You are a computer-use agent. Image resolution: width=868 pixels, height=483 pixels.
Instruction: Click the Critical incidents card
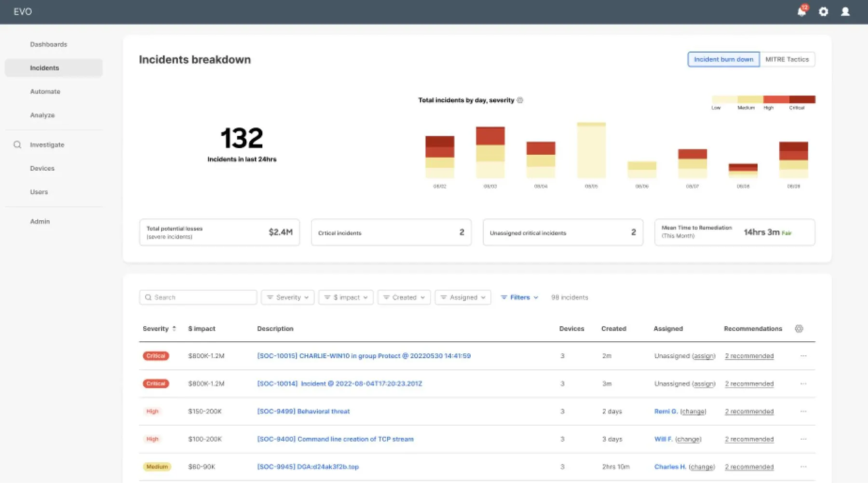pos(391,232)
